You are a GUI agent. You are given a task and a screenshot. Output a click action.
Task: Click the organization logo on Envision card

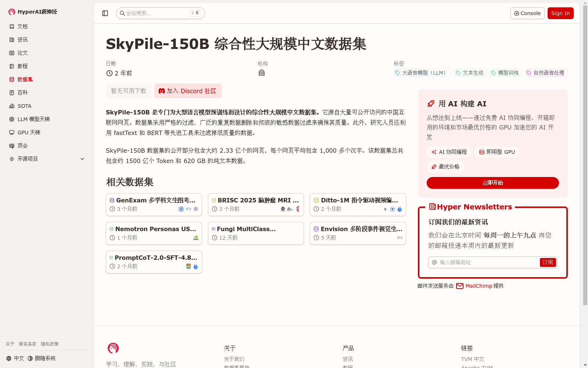(x=400, y=238)
